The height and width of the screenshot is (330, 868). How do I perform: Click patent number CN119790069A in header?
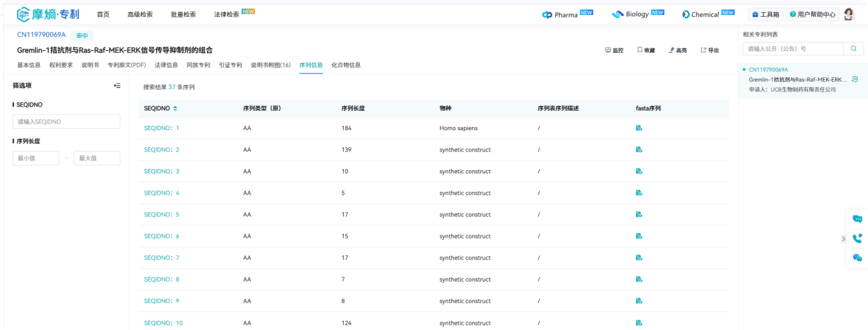(x=41, y=35)
